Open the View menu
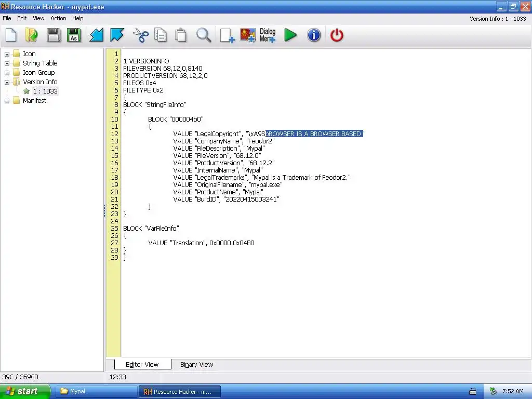Image resolution: width=532 pixels, height=399 pixels. point(38,18)
